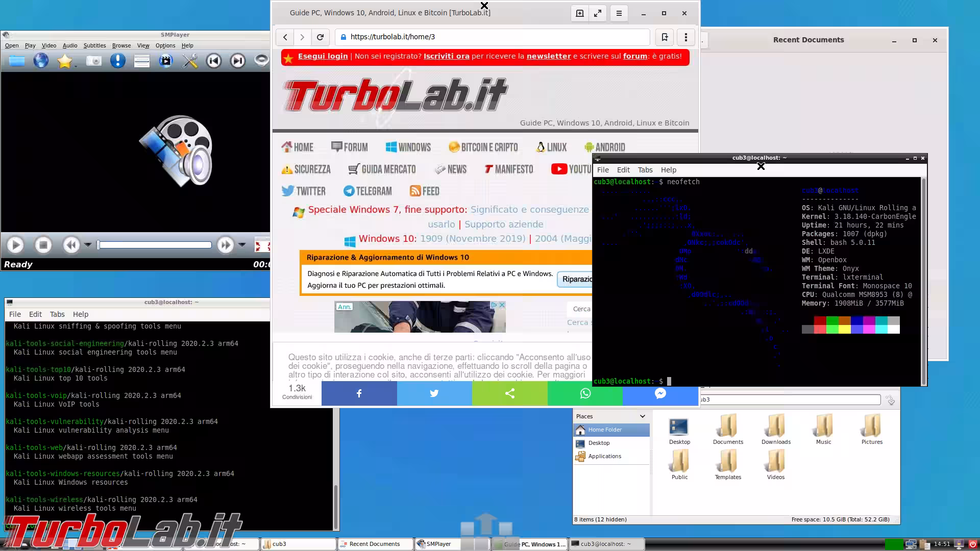Click the browser reload page icon
This screenshot has height=551, width=980.
click(x=320, y=37)
